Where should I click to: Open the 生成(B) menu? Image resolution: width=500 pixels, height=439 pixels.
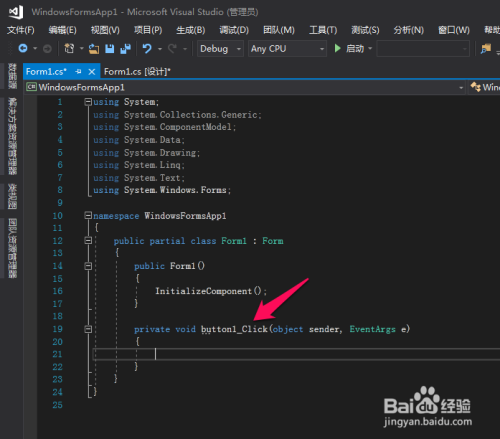point(191,30)
